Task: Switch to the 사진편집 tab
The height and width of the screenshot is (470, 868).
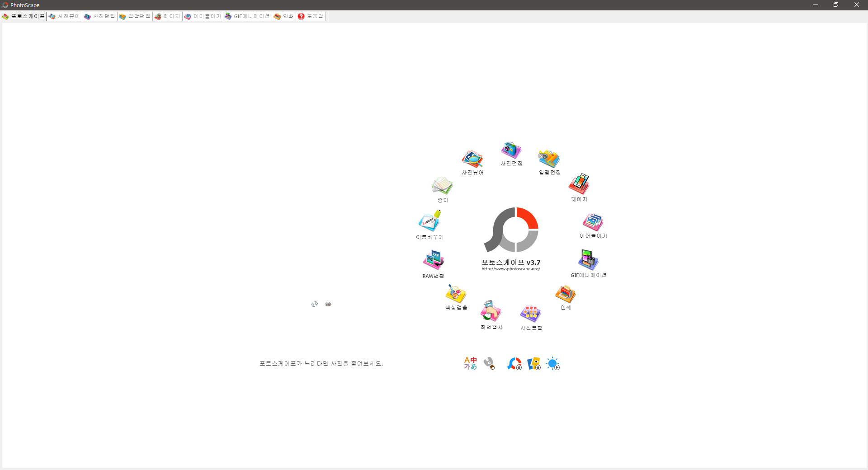Action: (99, 16)
